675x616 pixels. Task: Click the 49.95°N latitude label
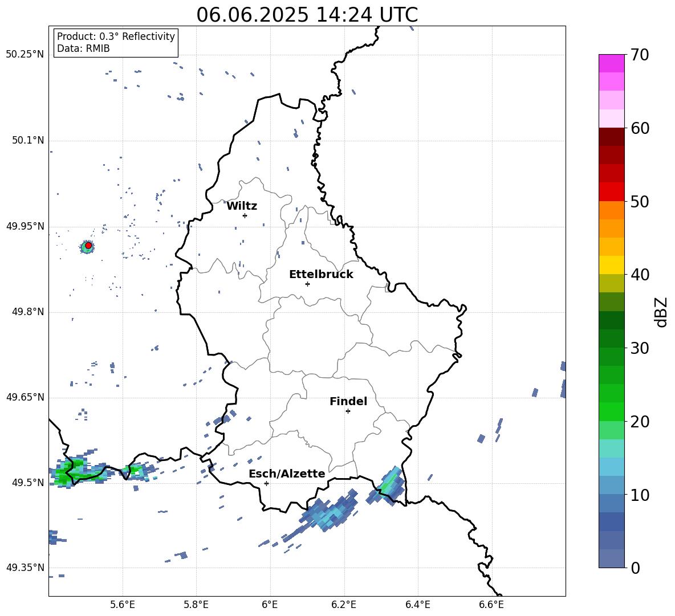point(25,226)
